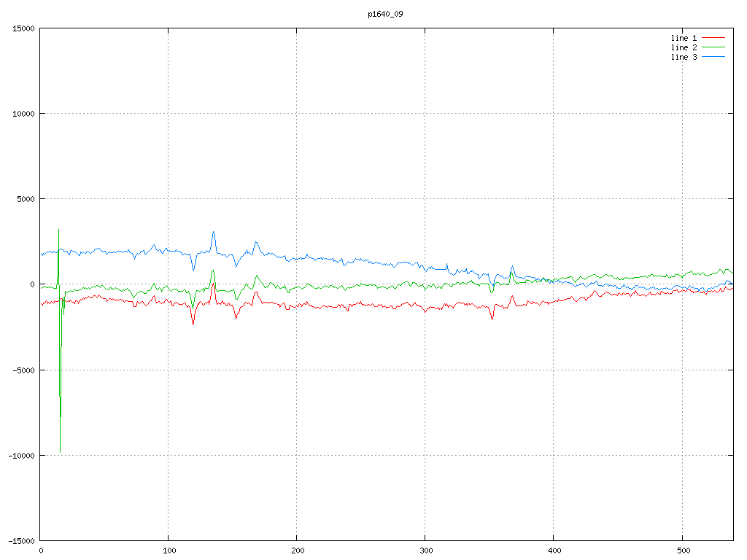Select the 200 x-axis tick label
Viewport: 747px width, 560px height.
297,551
